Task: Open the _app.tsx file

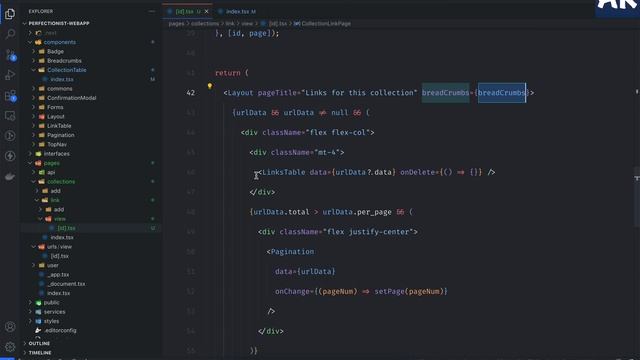Action: tap(58, 275)
